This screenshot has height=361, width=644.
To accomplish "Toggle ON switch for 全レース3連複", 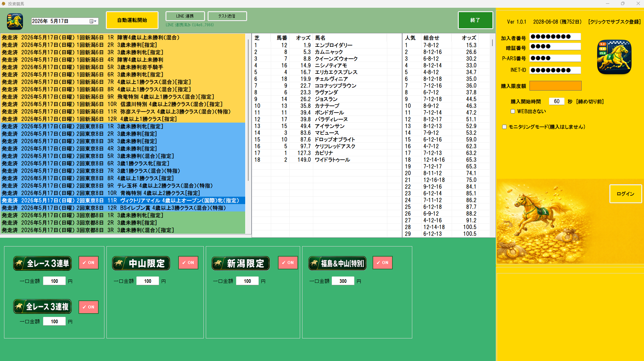I will pyautogui.click(x=89, y=307).
